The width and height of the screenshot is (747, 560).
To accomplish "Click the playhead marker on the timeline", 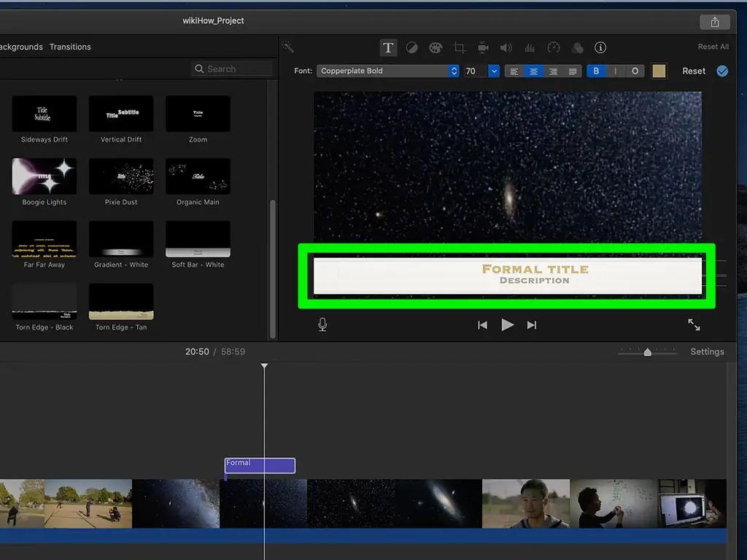I will coord(264,366).
